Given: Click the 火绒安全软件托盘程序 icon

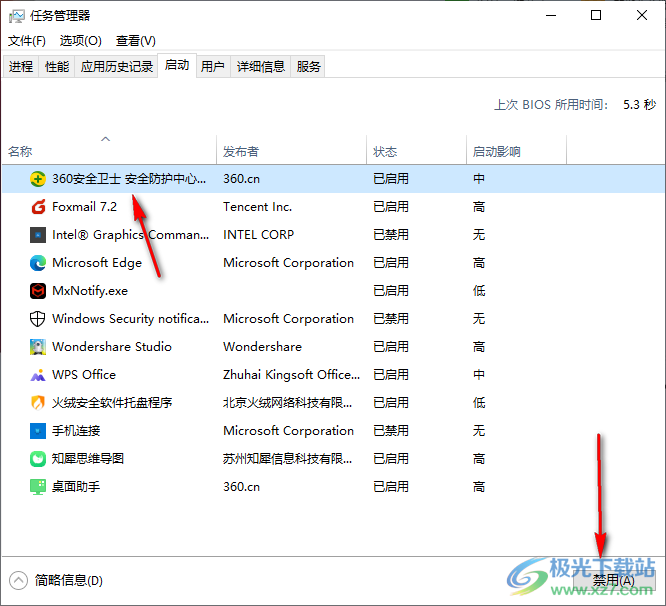Looking at the screenshot, I should click(x=38, y=403).
